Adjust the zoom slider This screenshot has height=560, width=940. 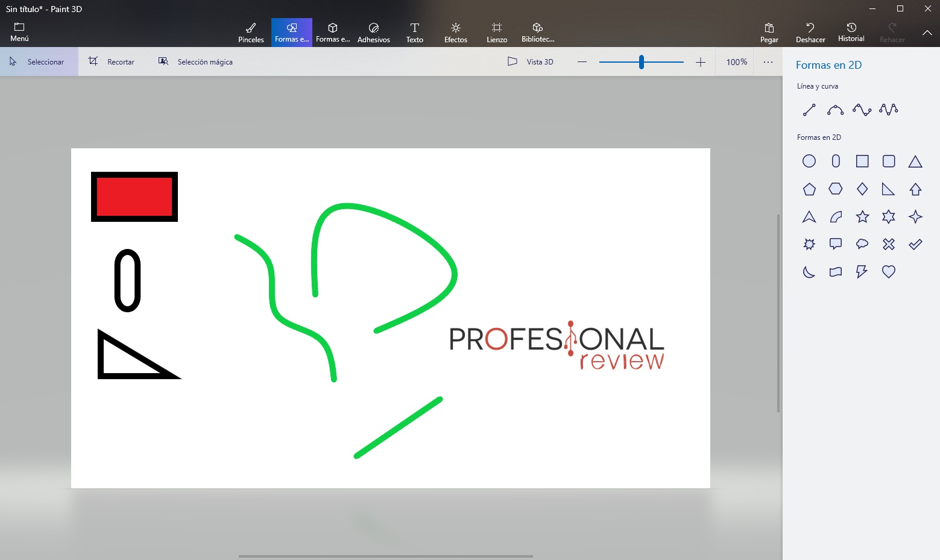pyautogui.click(x=642, y=61)
